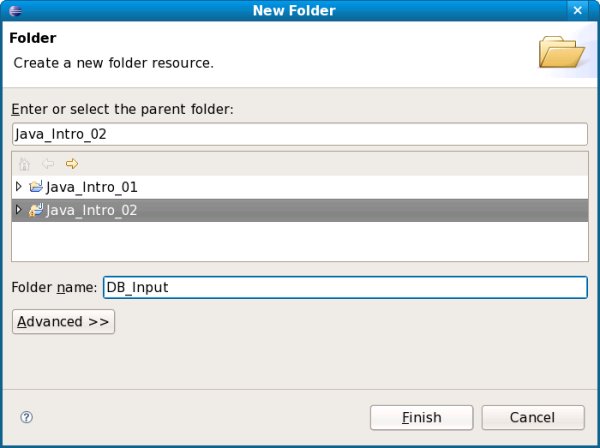
Task: Cancel the New Folder dialog
Action: pyautogui.click(x=532, y=417)
